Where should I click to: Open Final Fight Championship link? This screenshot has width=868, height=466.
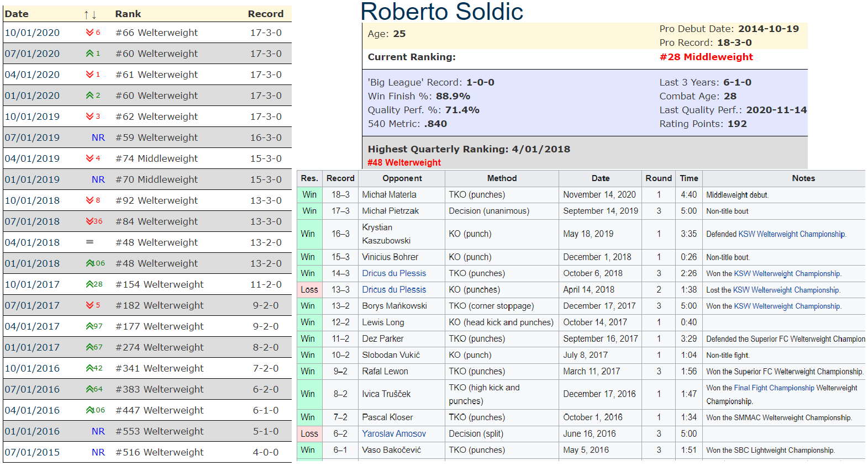[774, 388]
